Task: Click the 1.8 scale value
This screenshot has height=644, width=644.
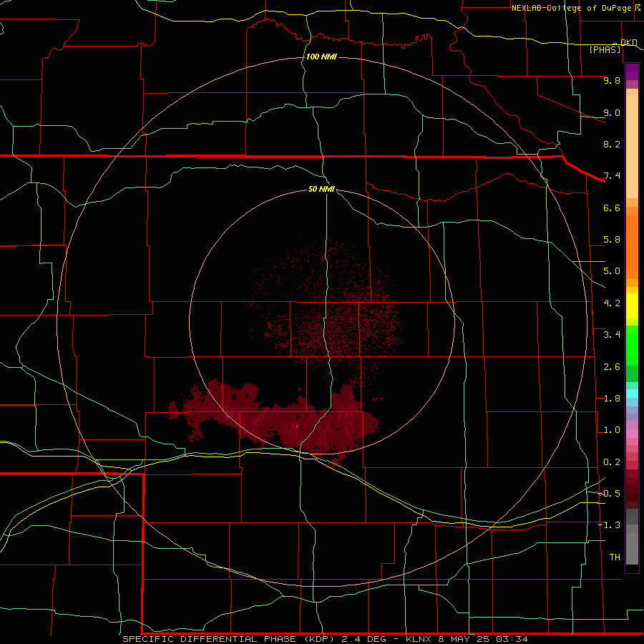Action: click(x=612, y=399)
